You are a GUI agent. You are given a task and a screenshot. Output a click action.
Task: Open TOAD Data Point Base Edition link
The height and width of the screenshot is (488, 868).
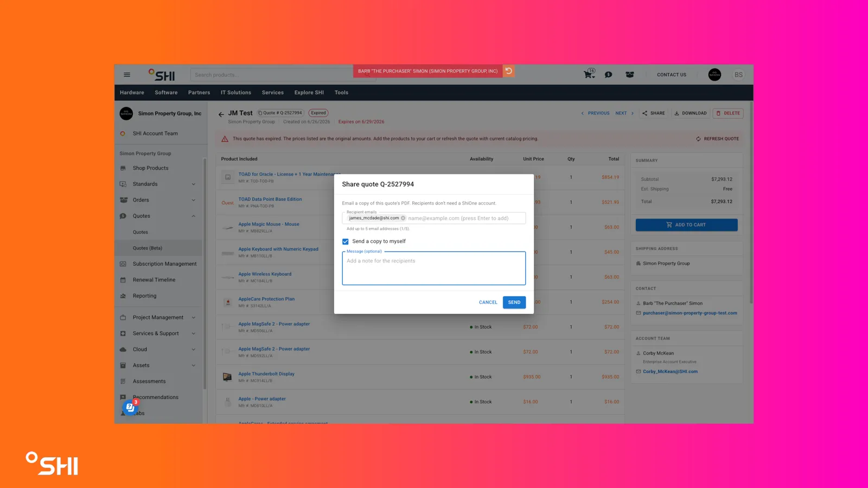(270, 199)
